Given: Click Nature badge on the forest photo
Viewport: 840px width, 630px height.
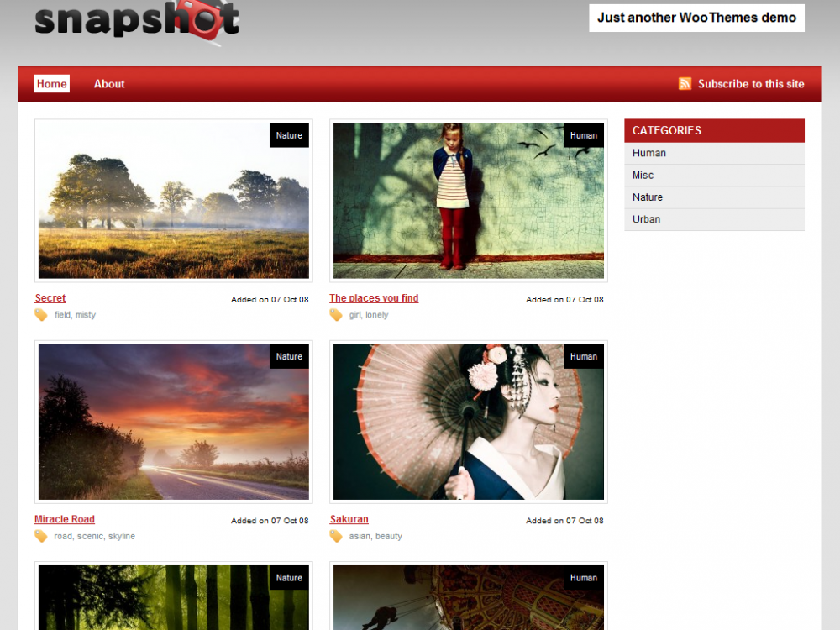Looking at the screenshot, I should [289, 578].
